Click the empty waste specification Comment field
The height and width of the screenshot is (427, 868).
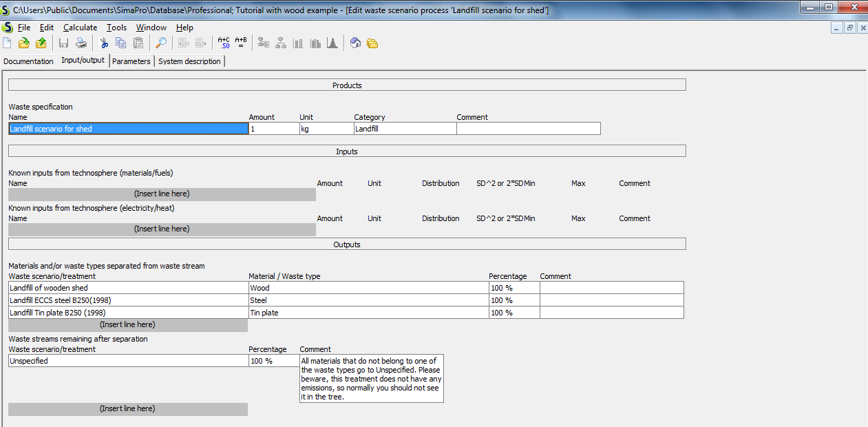pos(529,129)
